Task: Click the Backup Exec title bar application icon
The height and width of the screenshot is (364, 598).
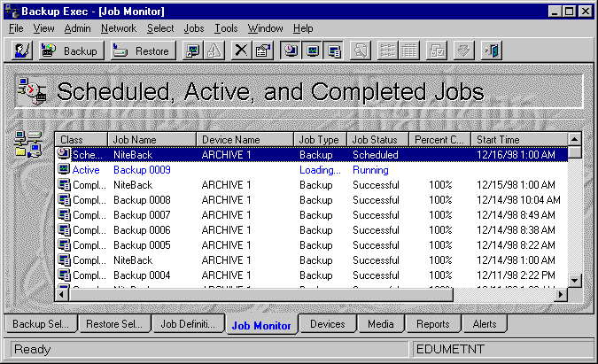Action: click(12, 11)
